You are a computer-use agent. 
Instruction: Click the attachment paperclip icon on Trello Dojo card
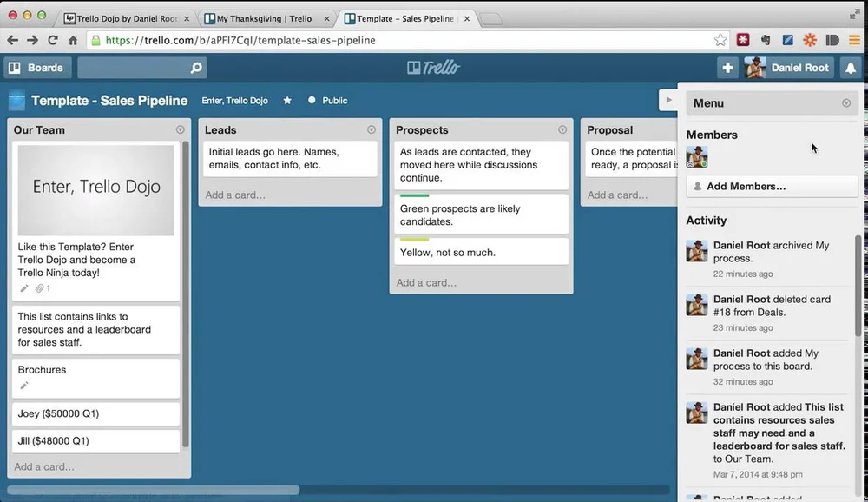tap(39, 288)
